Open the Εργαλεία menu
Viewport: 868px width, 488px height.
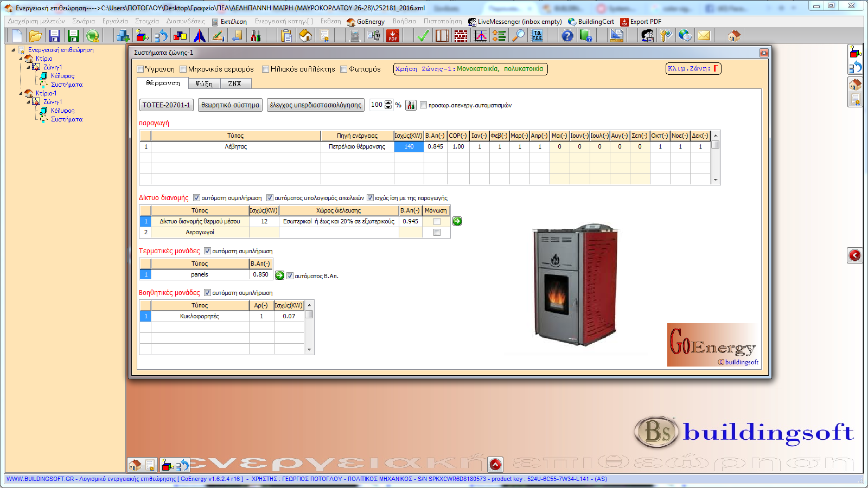coord(115,22)
